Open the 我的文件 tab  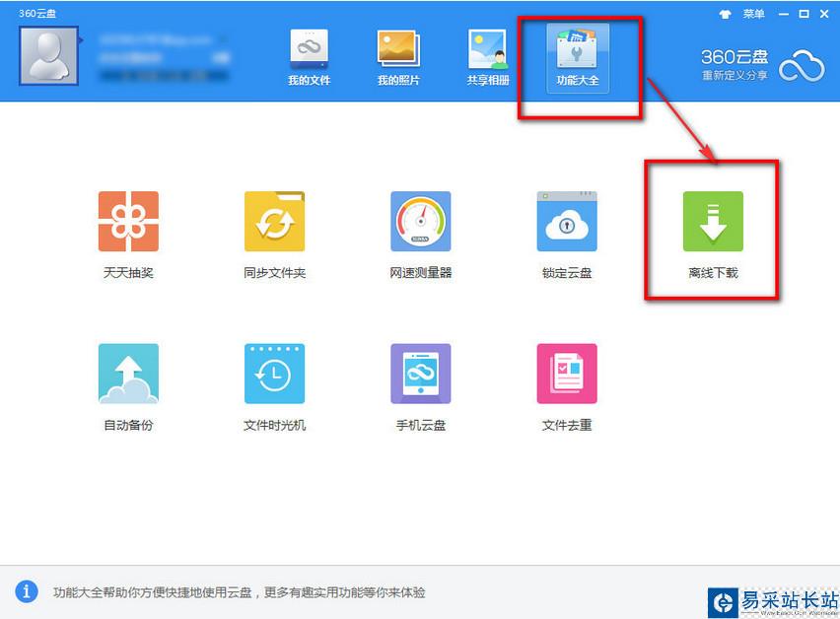click(310, 58)
